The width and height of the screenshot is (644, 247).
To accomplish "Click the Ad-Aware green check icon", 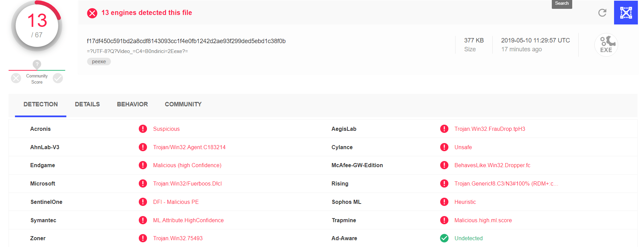I will click(x=444, y=238).
